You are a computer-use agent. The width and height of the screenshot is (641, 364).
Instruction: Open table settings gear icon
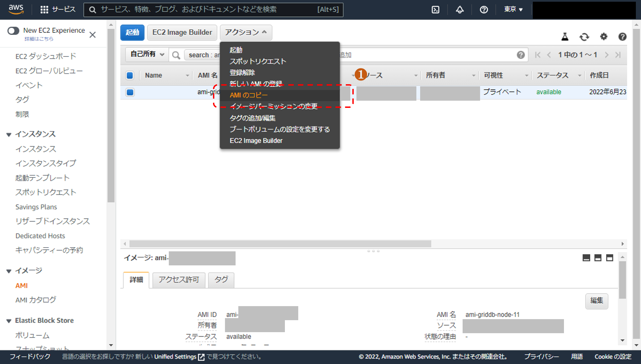[604, 37]
